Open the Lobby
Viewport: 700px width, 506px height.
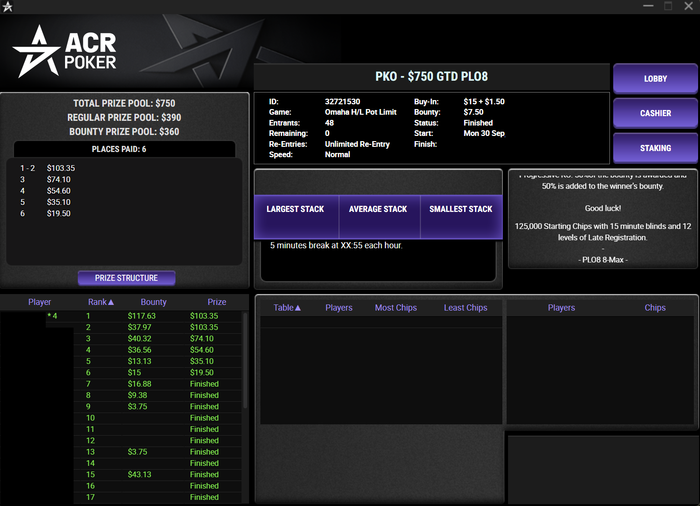tap(655, 79)
